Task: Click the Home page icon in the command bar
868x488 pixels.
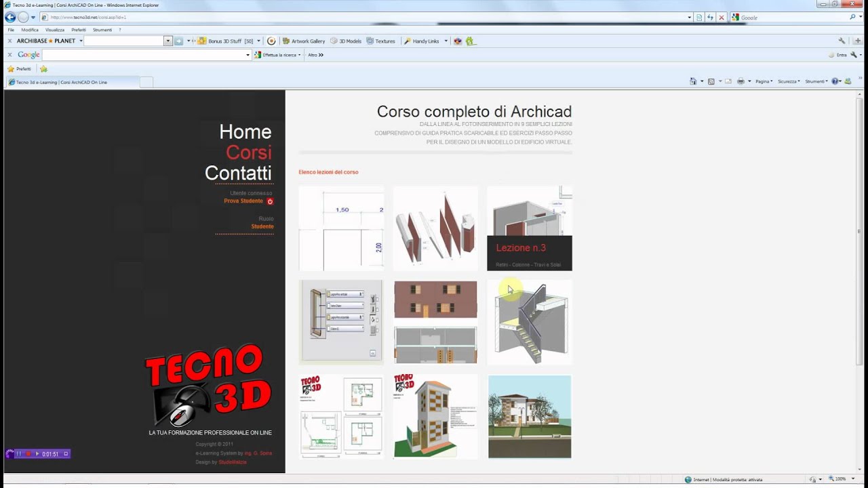Action: coord(693,81)
